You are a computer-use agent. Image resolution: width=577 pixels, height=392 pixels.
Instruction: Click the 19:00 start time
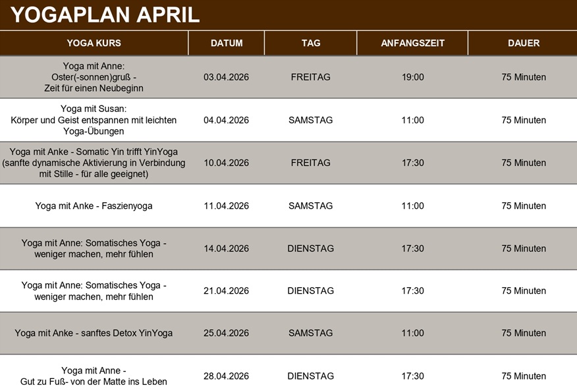click(x=413, y=77)
